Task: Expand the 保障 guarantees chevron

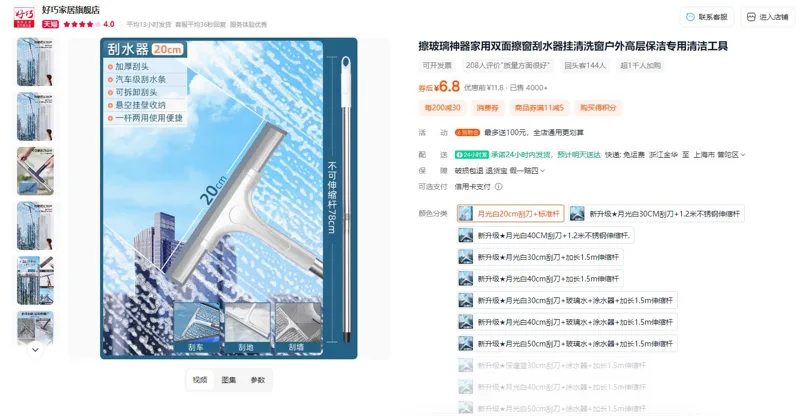Action: point(542,170)
